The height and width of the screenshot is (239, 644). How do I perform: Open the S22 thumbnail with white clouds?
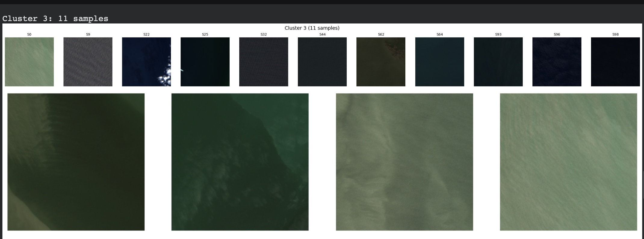[x=146, y=62]
